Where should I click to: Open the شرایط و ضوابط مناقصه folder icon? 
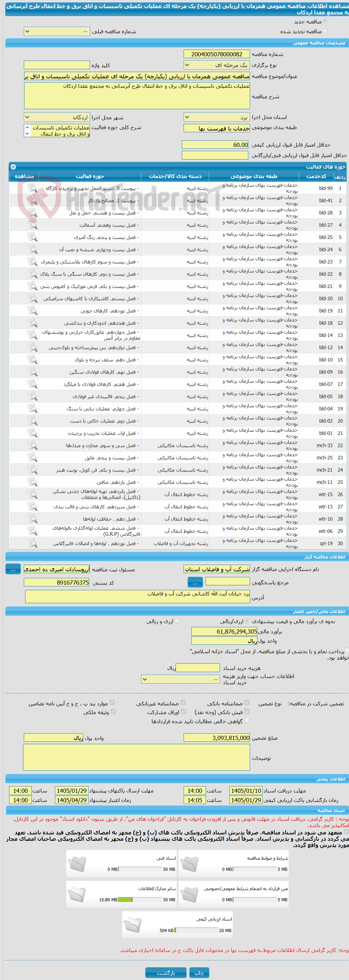tap(189, 864)
